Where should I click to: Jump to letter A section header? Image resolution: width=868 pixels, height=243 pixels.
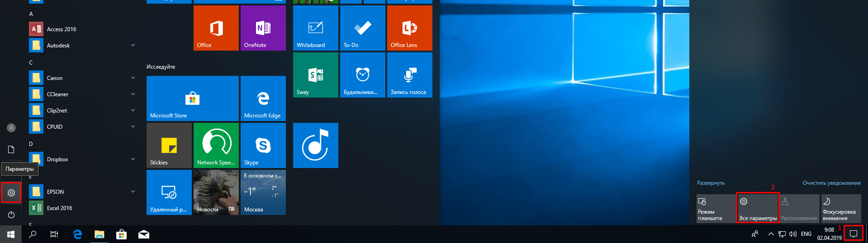31,14
